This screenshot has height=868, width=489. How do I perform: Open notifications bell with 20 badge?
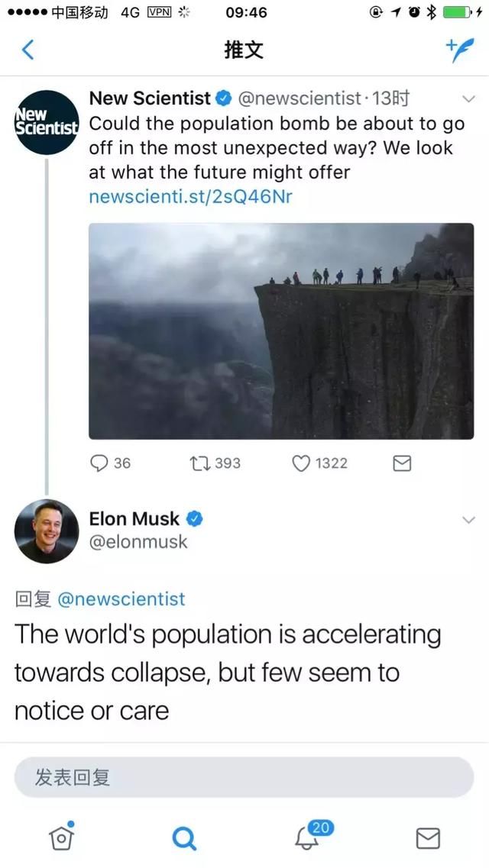tap(311, 836)
